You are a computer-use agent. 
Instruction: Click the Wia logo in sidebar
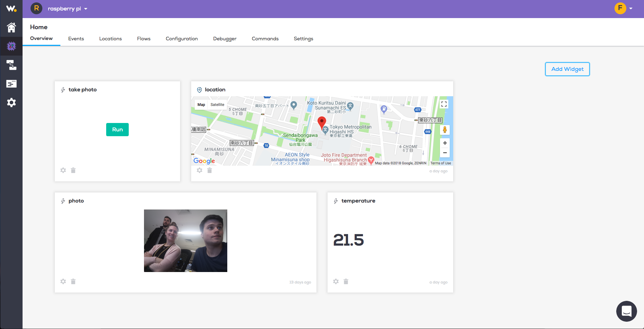point(11,9)
